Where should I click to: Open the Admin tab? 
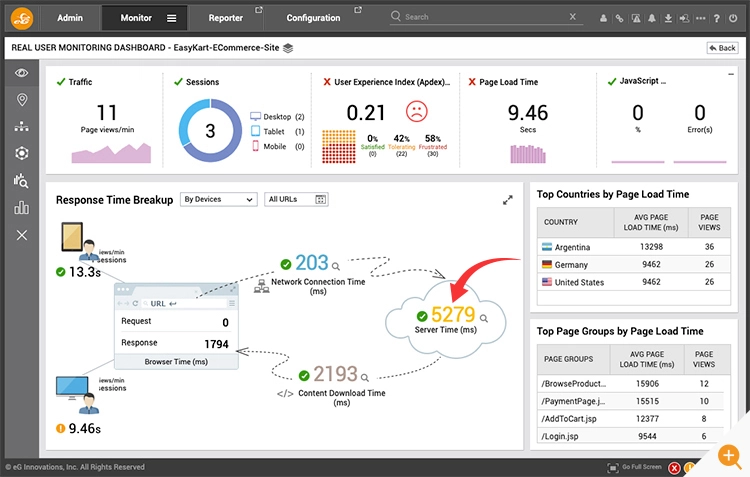coord(70,18)
